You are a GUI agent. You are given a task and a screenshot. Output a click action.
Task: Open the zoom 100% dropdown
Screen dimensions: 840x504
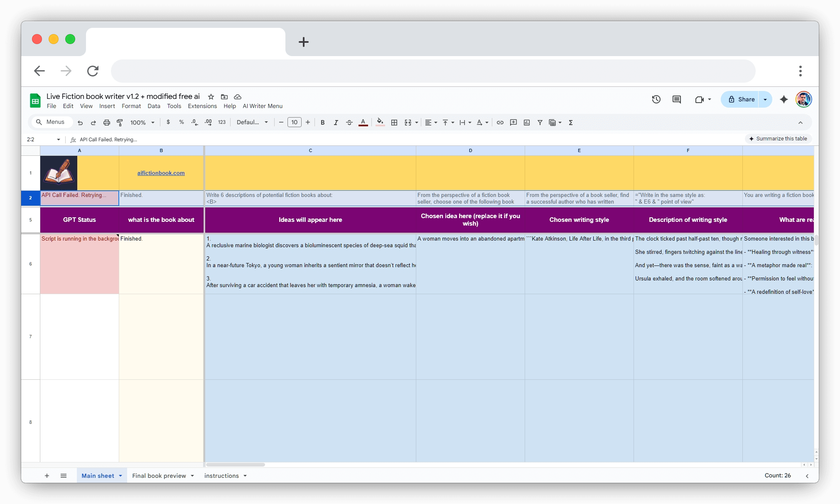tap(142, 123)
